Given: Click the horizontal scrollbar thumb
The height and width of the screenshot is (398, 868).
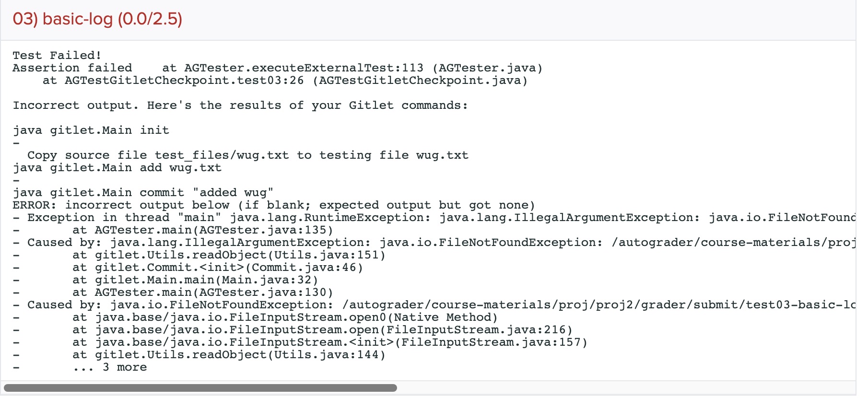Looking at the screenshot, I should pos(200,387).
